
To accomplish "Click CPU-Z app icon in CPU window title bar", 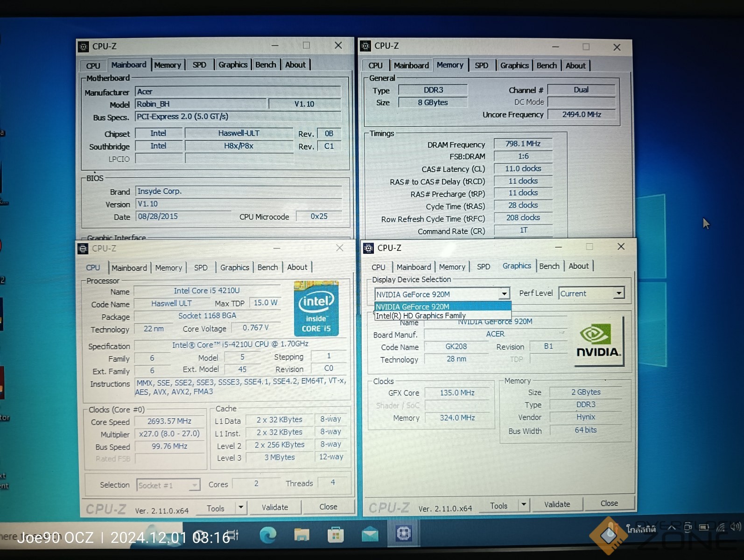I will pos(83,249).
